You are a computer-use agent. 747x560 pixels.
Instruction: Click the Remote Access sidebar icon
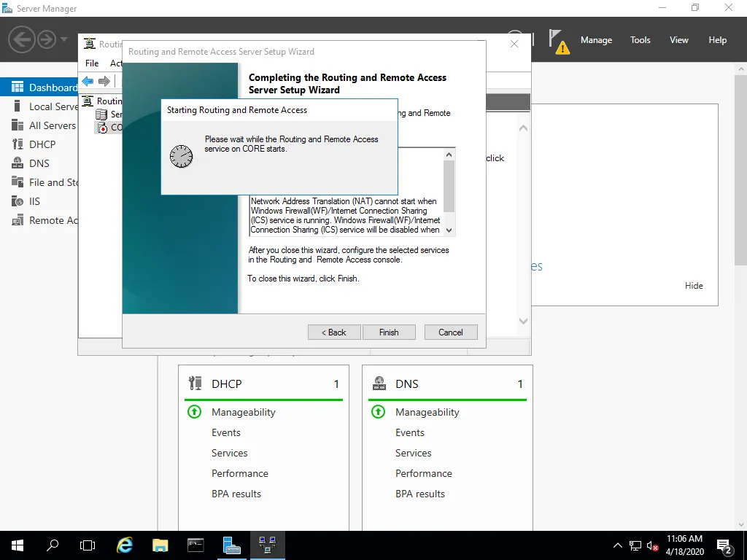click(x=18, y=220)
